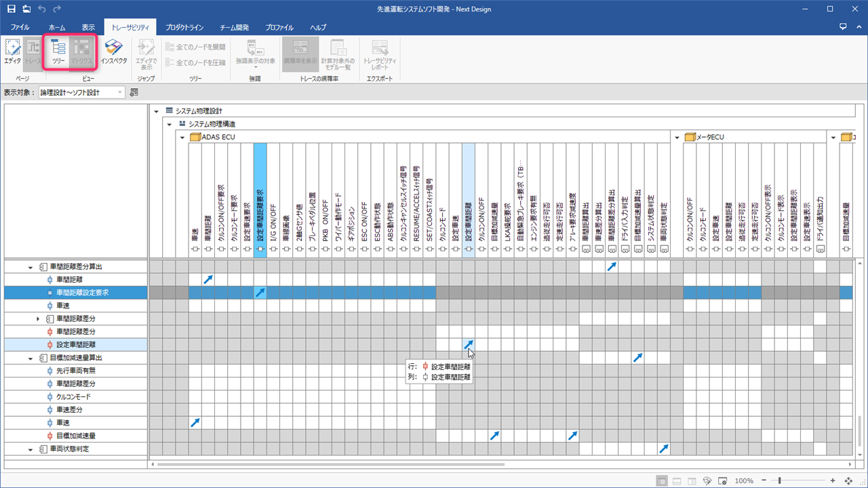Expand the collapsed 車間距離差分 row node
This screenshot has width=868, height=488.
[x=38, y=319]
